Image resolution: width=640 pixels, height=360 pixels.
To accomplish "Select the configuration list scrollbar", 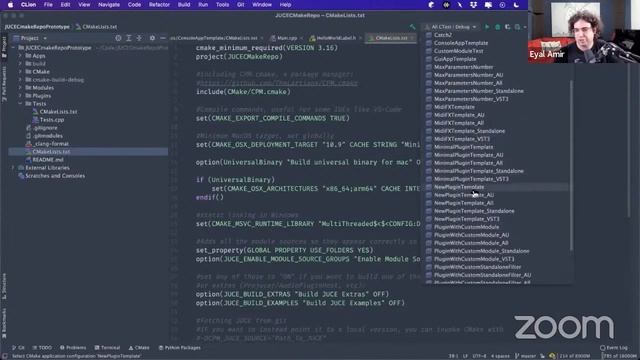I will tap(571, 165).
